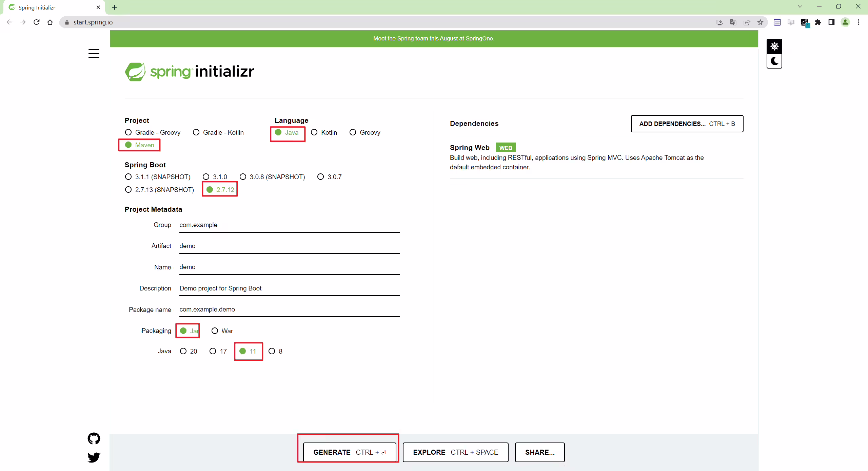Select Java version 8
The image size is (868, 471).
point(275,351)
